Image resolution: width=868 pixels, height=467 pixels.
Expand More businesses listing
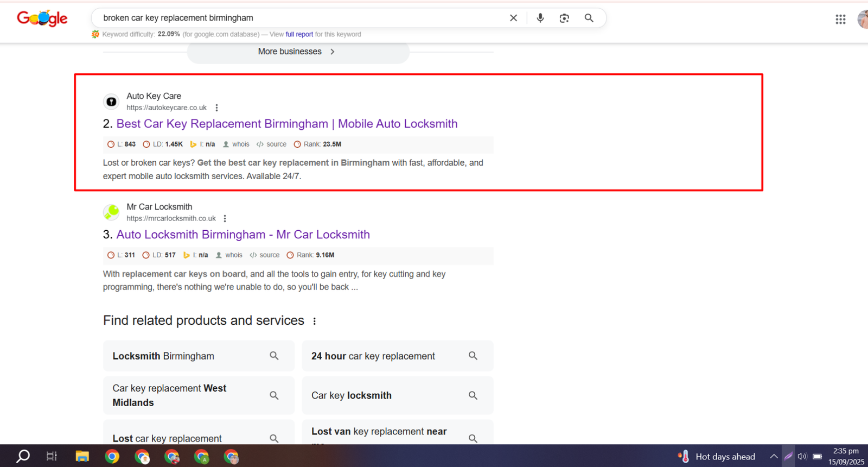click(x=297, y=52)
